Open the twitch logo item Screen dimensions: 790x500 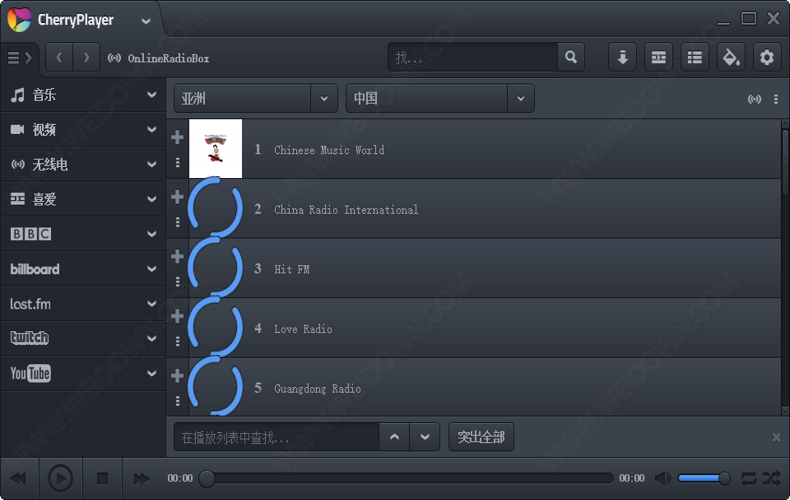point(30,338)
